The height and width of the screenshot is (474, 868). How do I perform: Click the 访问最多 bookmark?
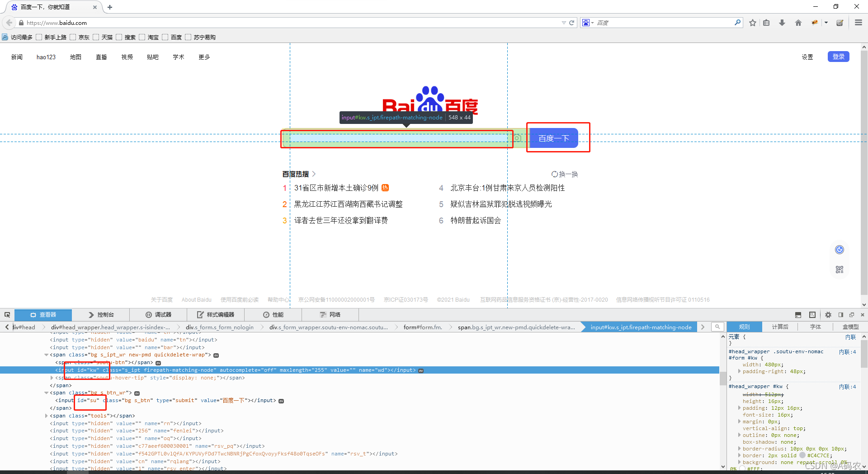tap(18, 37)
